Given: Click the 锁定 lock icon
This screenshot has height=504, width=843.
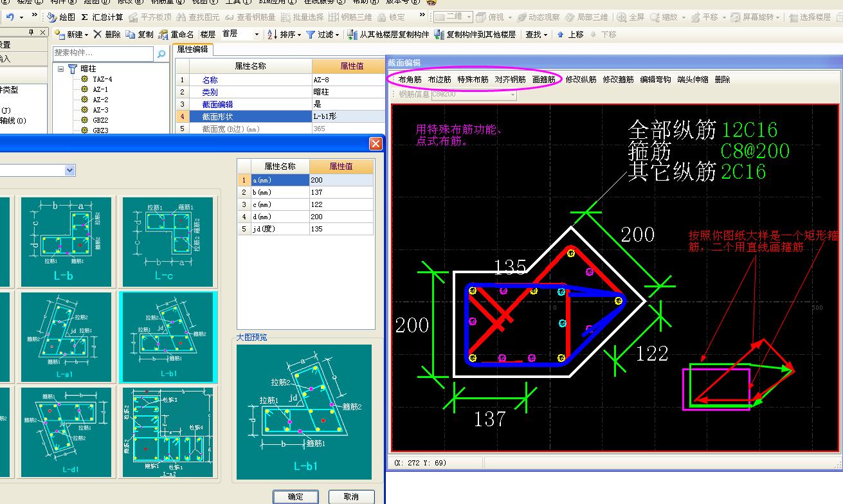Looking at the screenshot, I should point(391,17).
